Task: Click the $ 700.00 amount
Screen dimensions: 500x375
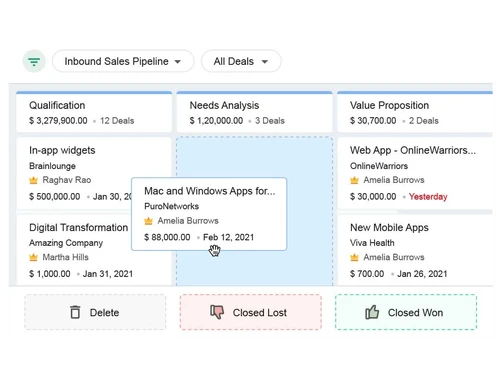Action: coord(367,274)
